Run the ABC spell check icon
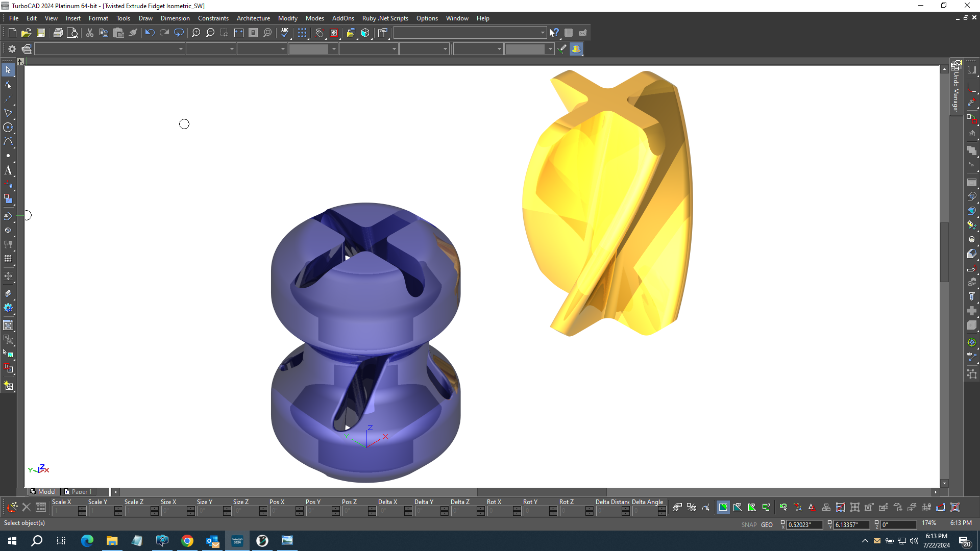980x551 pixels. pyautogui.click(x=285, y=33)
